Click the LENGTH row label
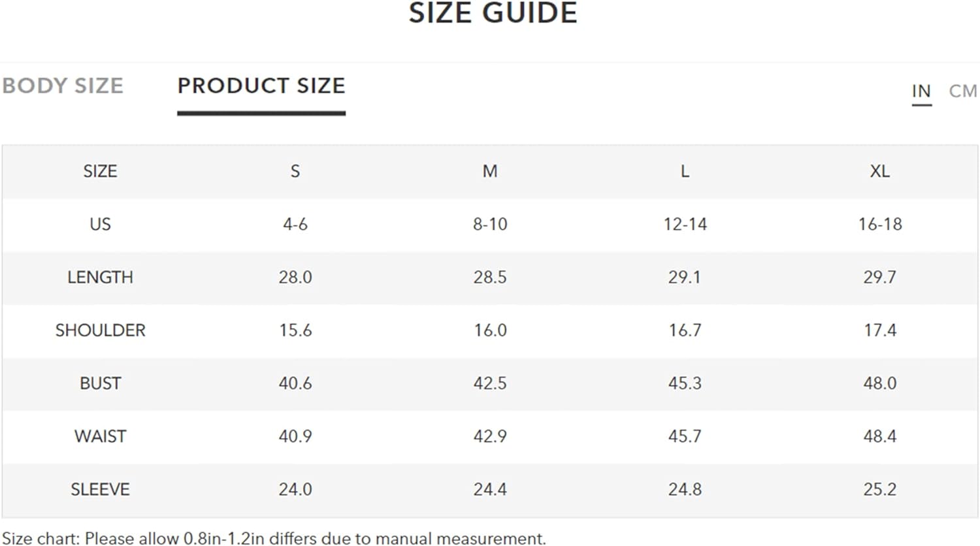This screenshot has width=980, height=546. point(100,277)
